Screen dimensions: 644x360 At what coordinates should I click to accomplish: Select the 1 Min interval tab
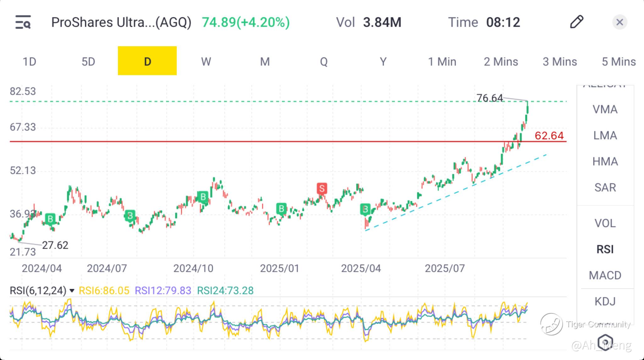pos(442,61)
